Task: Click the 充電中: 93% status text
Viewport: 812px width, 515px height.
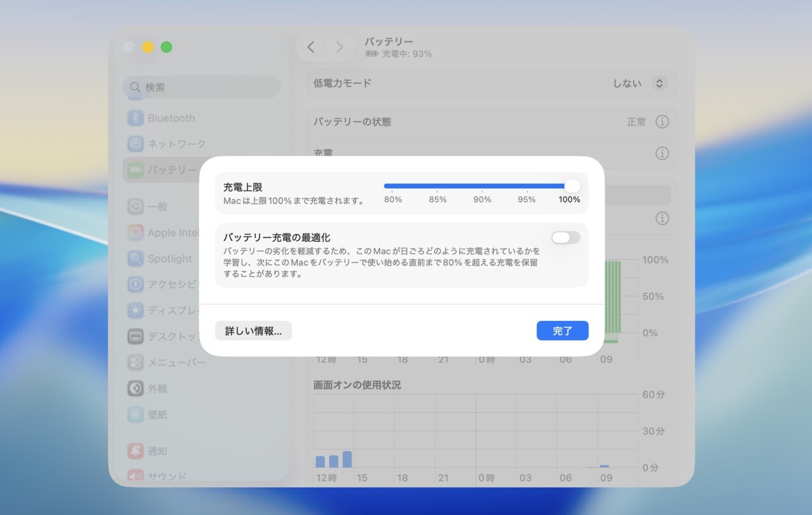Action: (407, 54)
